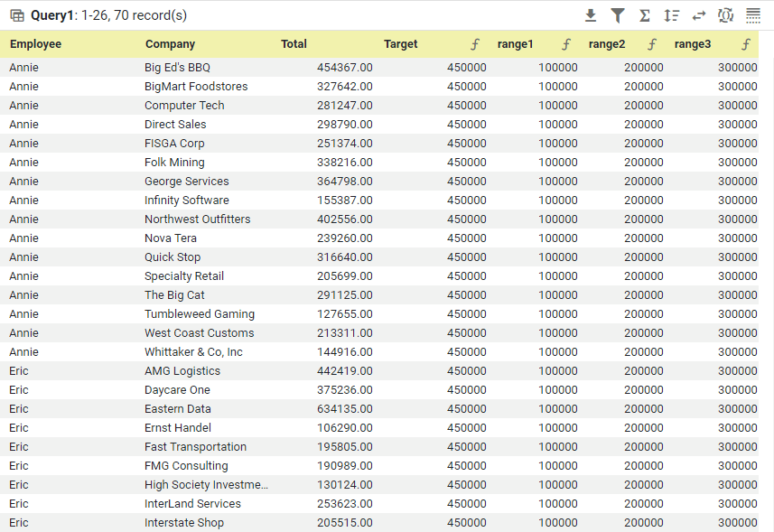Select the Big Ed's BBQ cell

[x=177, y=67]
